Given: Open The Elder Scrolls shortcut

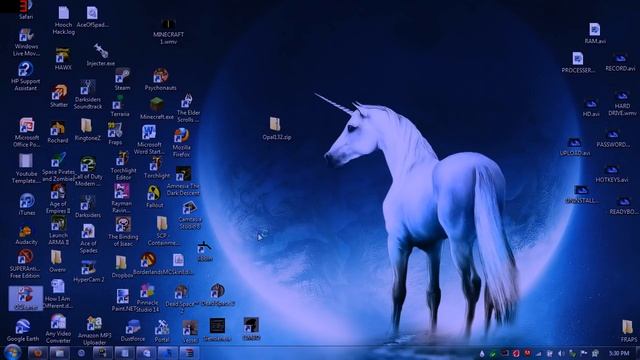Looking at the screenshot, I should point(188,108).
